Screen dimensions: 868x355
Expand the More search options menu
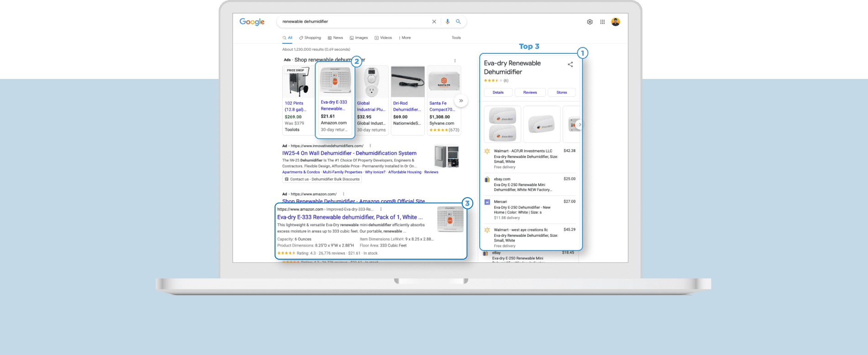tap(405, 38)
